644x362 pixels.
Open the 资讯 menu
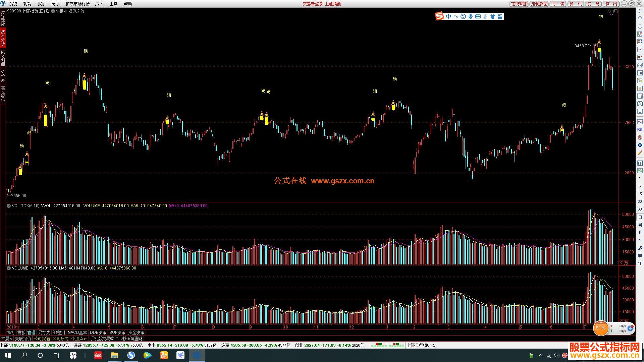click(x=99, y=4)
